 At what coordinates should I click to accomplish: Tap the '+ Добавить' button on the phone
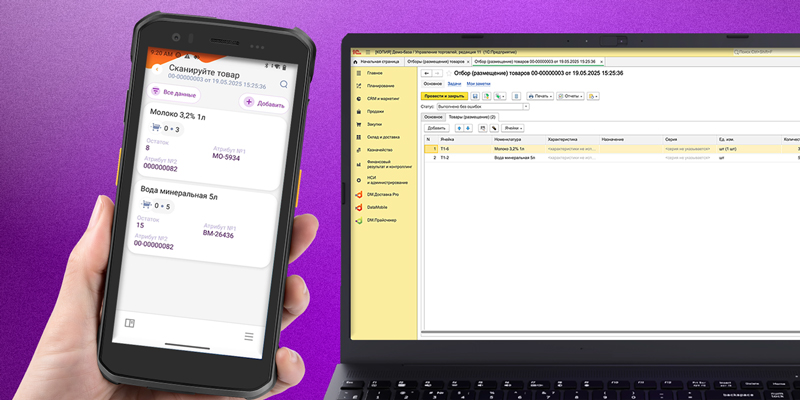click(x=264, y=103)
